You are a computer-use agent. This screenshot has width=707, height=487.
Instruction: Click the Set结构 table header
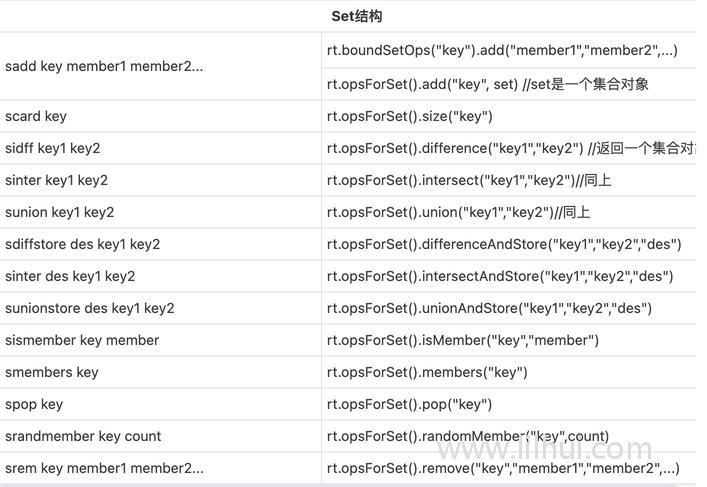point(357,17)
